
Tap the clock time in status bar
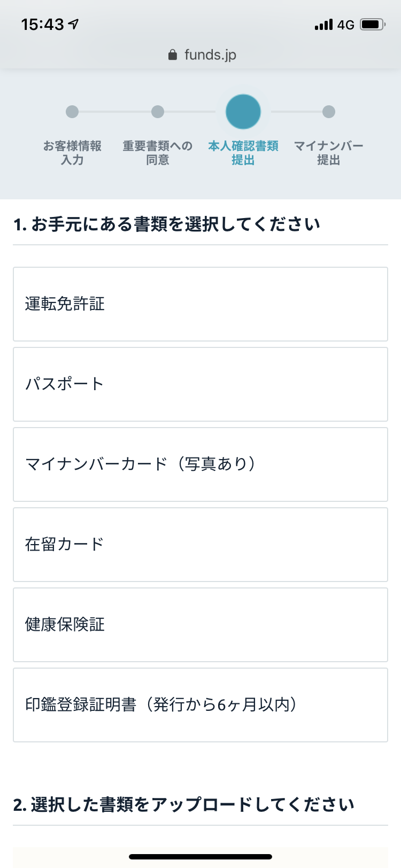[43, 25]
